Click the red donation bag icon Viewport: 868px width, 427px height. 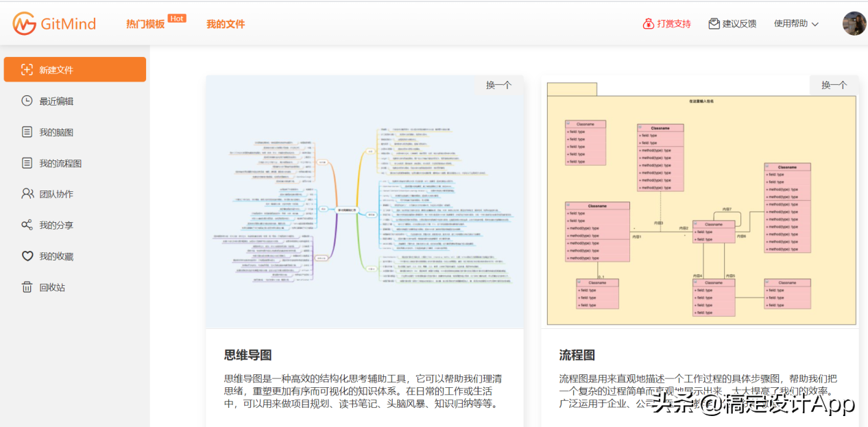648,24
